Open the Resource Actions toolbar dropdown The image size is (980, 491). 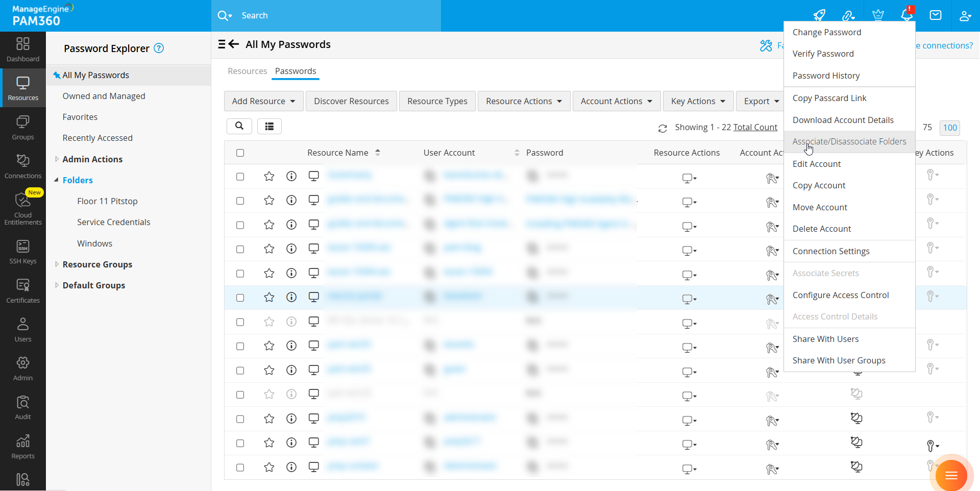[524, 101]
